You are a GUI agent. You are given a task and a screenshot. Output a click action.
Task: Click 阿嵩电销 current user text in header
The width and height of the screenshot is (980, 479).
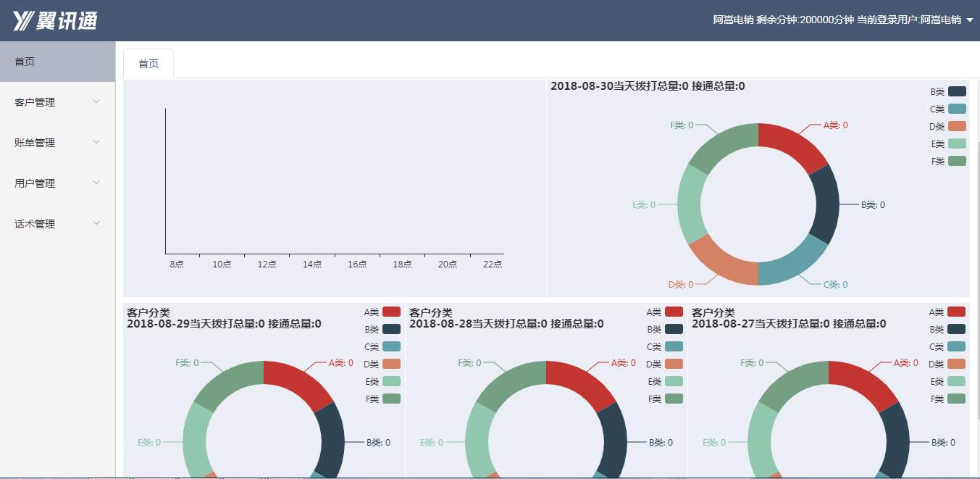coord(940,20)
